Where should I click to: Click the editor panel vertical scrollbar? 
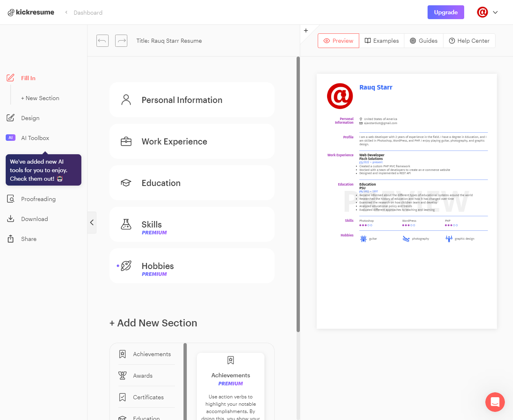tap(298, 194)
